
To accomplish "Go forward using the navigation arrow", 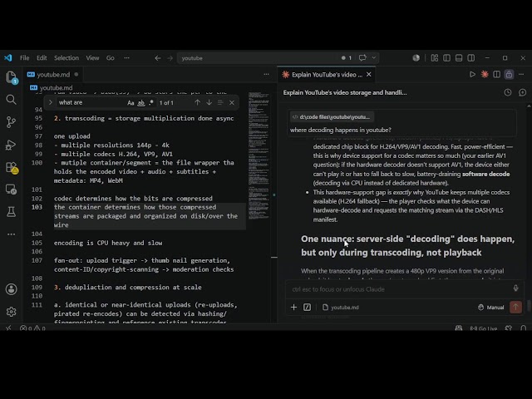I will pyautogui.click(x=170, y=58).
